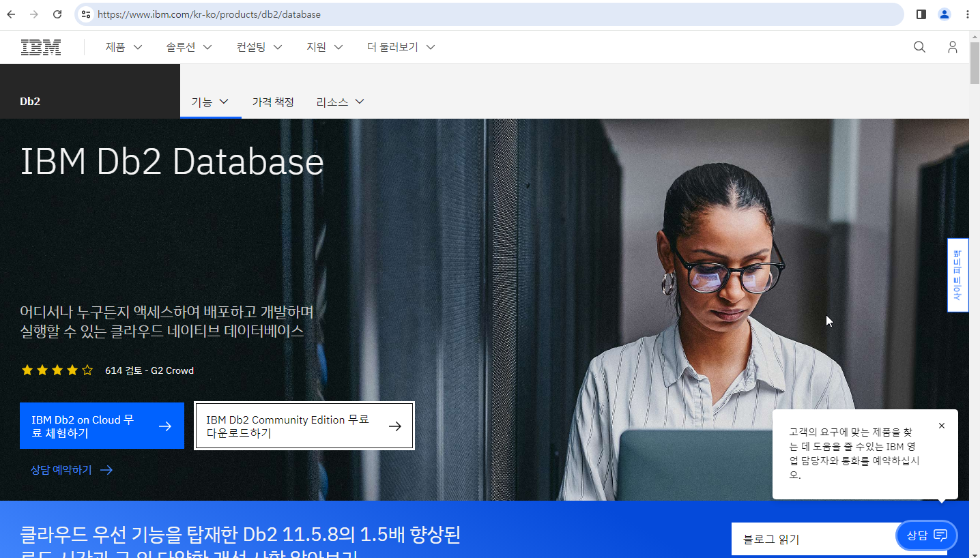
Task: Open the 사이트 피드백 side tab
Action: pos(957,275)
